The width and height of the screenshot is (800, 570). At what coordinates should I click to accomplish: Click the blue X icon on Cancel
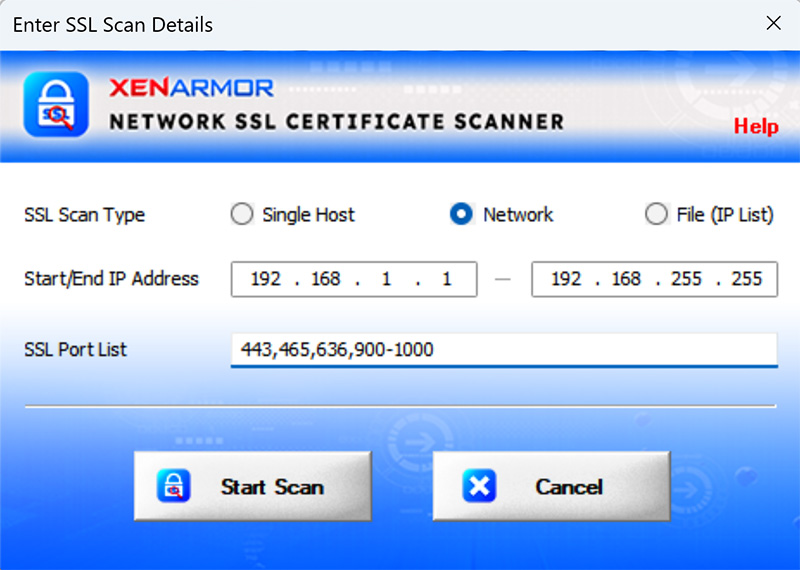479,486
